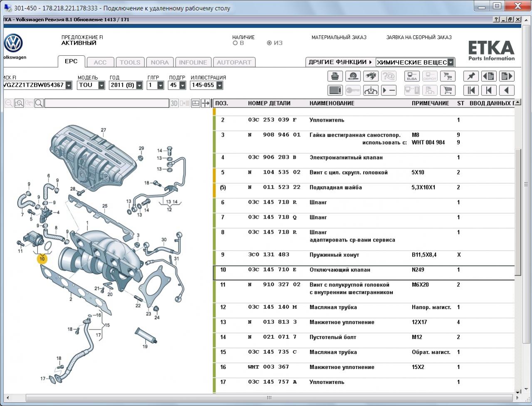Select part number WHT 003 367
Viewport: 532px width, 406px height.
268,367
